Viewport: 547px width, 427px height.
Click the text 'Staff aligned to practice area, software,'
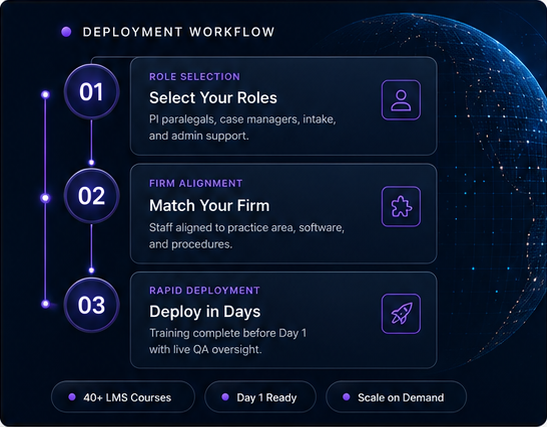[247, 227]
